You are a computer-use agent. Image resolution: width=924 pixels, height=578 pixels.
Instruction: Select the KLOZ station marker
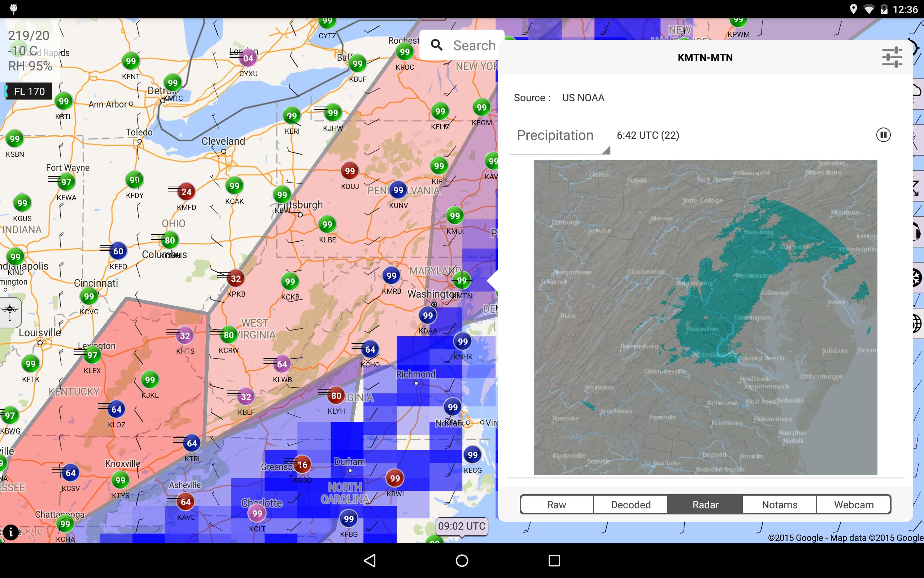click(x=117, y=409)
